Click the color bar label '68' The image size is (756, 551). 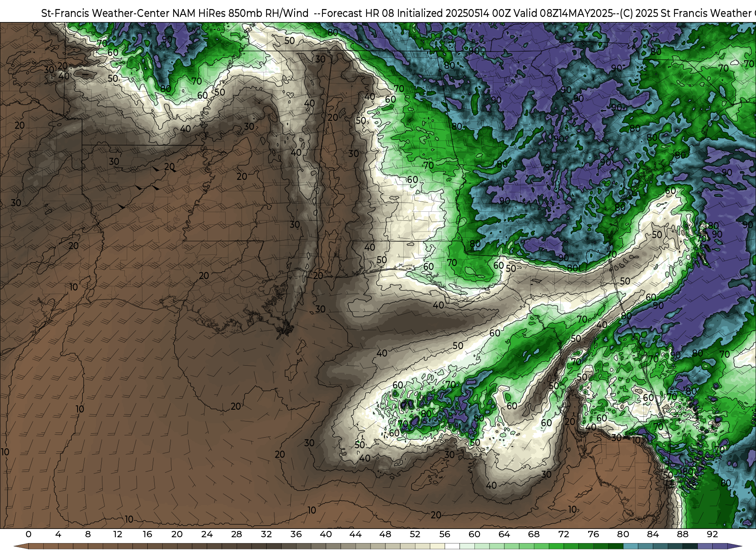point(534,534)
